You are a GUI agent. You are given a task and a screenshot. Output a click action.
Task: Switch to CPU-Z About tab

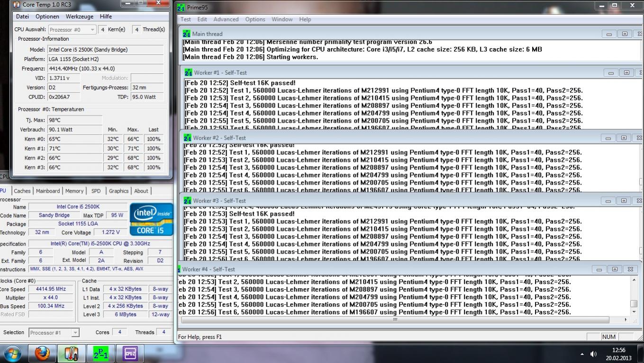[x=141, y=191]
